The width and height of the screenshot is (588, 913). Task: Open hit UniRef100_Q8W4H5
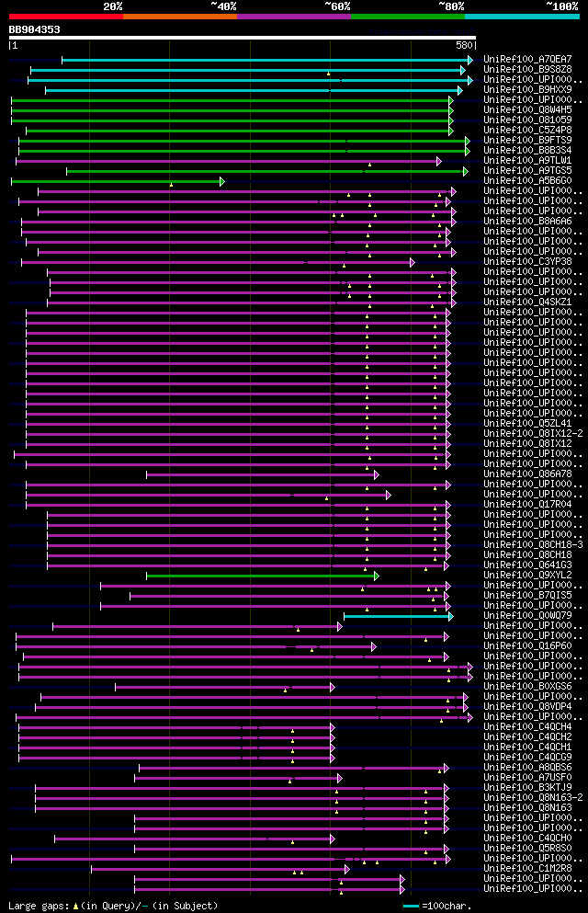(x=527, y=110)
